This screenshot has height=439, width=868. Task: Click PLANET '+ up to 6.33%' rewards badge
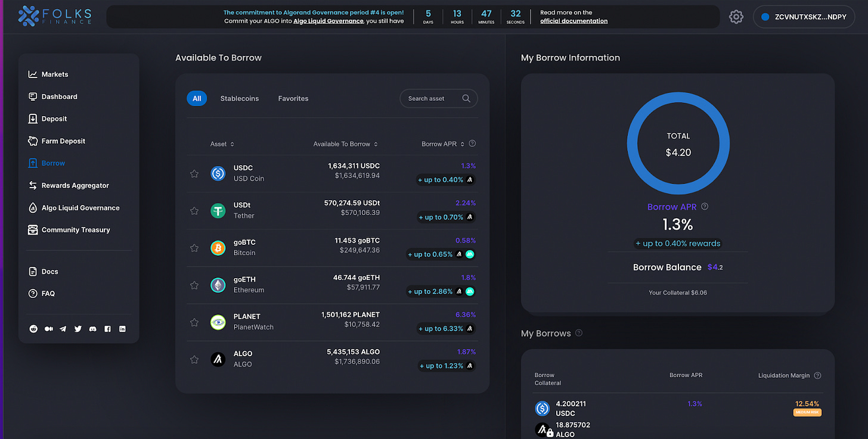(446, 329)
